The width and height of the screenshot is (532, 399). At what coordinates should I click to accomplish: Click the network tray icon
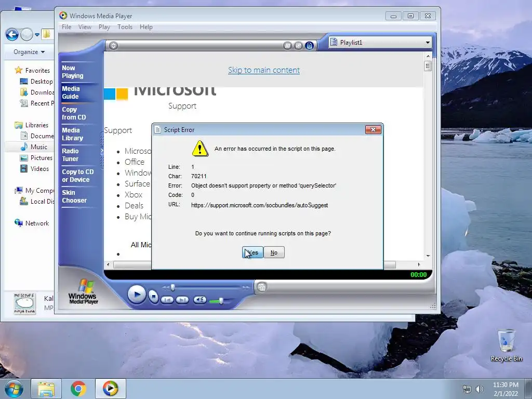pyautogui.click(x=467, y=389)
